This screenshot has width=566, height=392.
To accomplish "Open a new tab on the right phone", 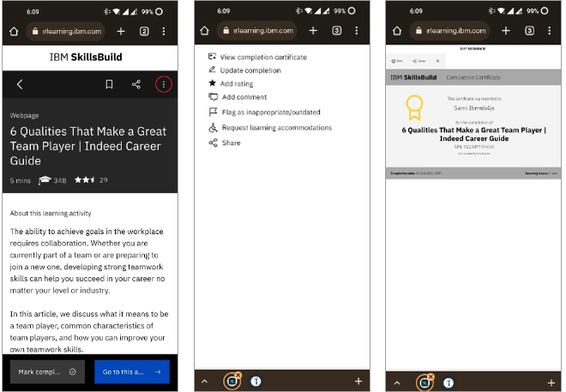I will (x=506, y=31).
